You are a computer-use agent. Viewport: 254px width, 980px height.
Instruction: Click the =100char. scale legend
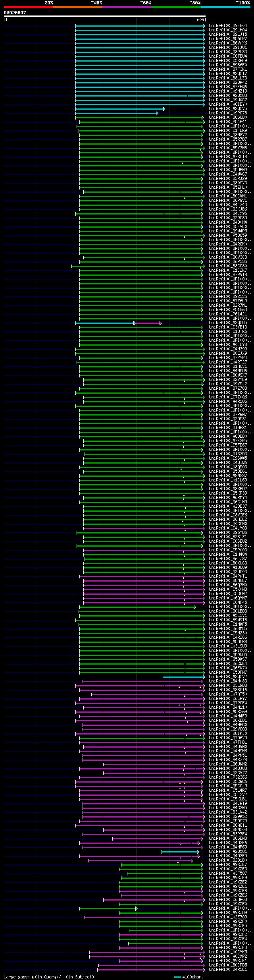coord(189,977)
